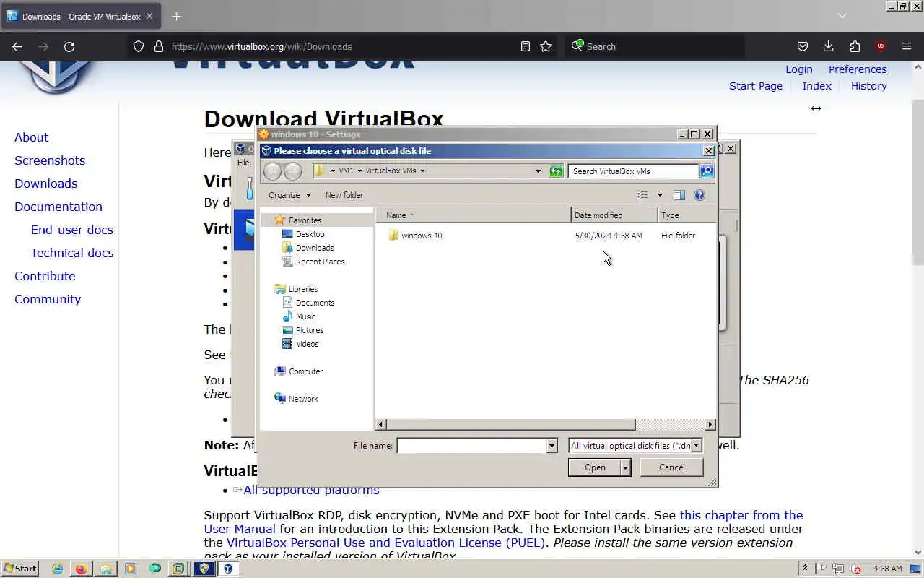Open Documentation link on website
This screenshot has width=924, height=578.
point(58,207)
